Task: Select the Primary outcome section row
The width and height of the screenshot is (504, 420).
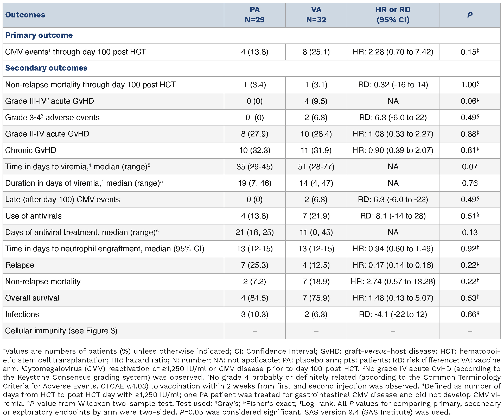Action: [39, 35]
